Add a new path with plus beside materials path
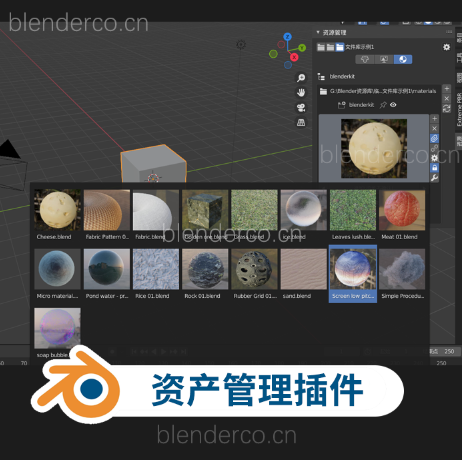Screen dimensions: 462x460 [x=447, y=89]
